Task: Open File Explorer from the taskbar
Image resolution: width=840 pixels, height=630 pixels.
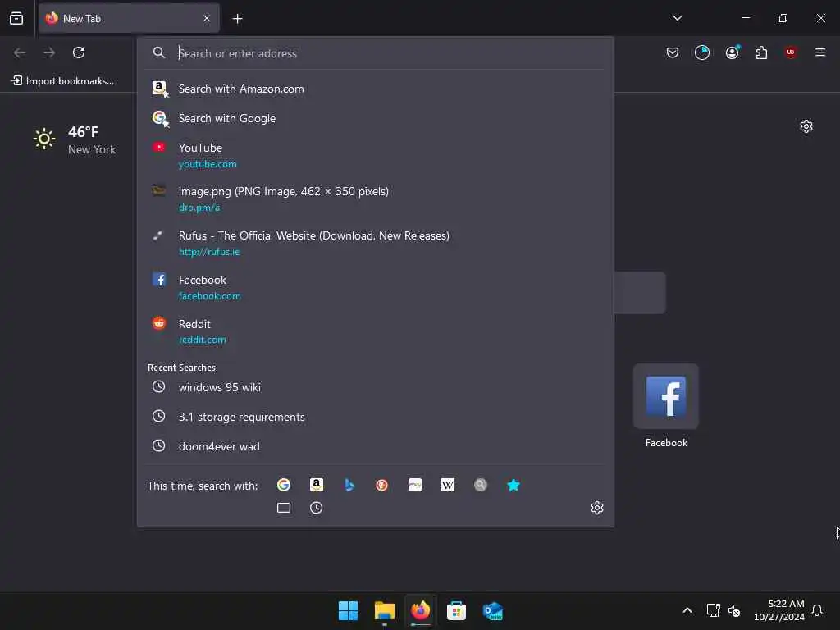Action: pyautogui.click(x=385, y=610)
